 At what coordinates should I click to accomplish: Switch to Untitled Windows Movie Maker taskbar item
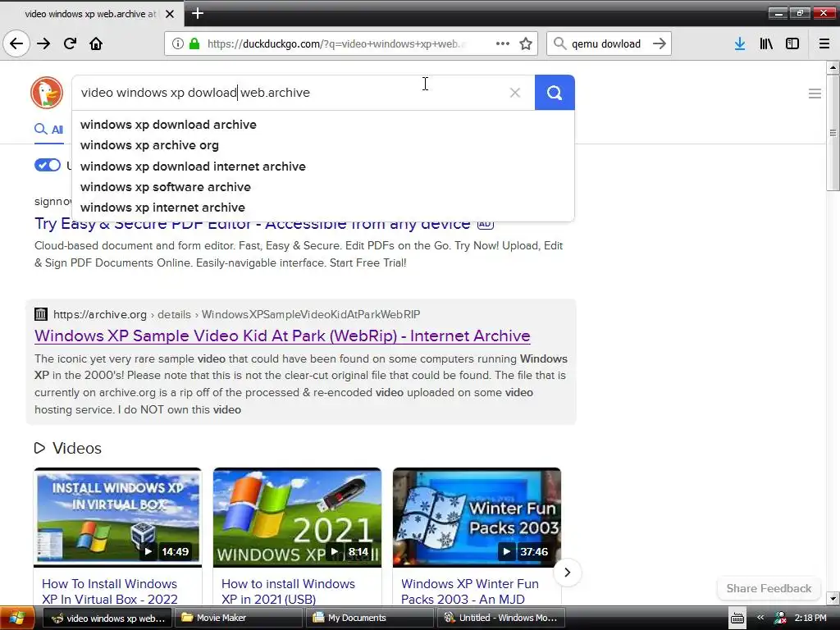pyautogui.click(x=501, y=619)
